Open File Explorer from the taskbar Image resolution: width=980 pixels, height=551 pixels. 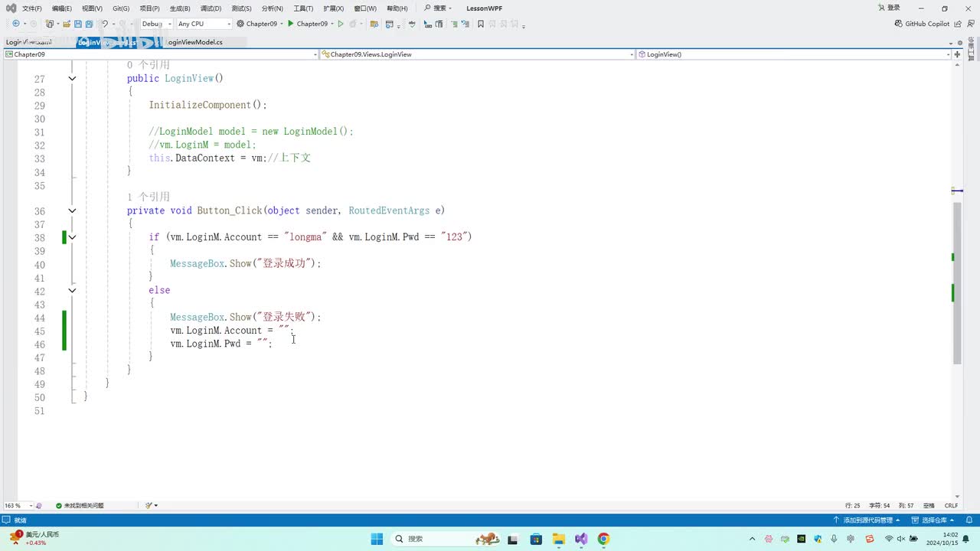click(559, 539)
